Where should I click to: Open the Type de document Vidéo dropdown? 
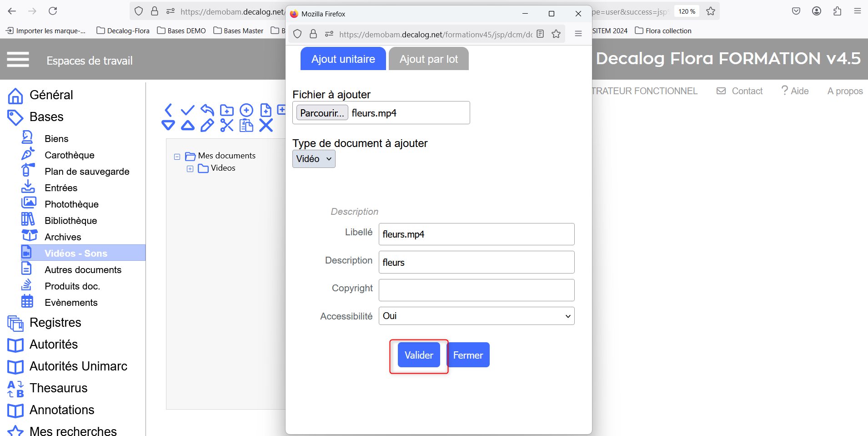tap(314, 159)
